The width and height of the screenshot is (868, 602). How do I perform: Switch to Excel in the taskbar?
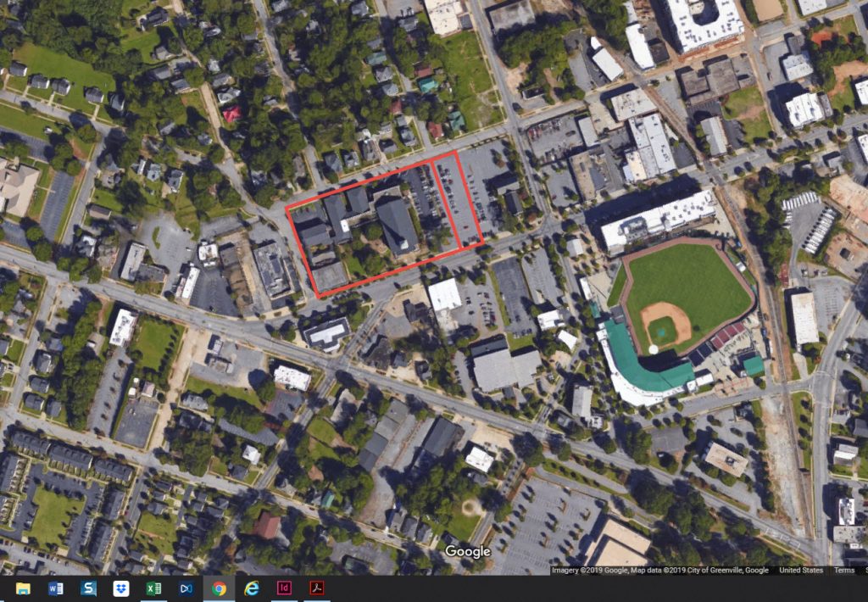pos(153,588)
